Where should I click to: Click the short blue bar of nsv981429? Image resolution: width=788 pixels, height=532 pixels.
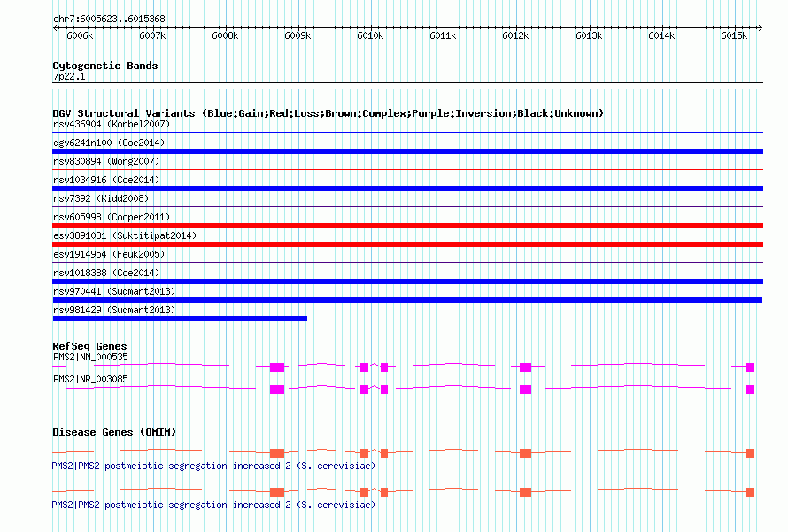coord(180,319)
